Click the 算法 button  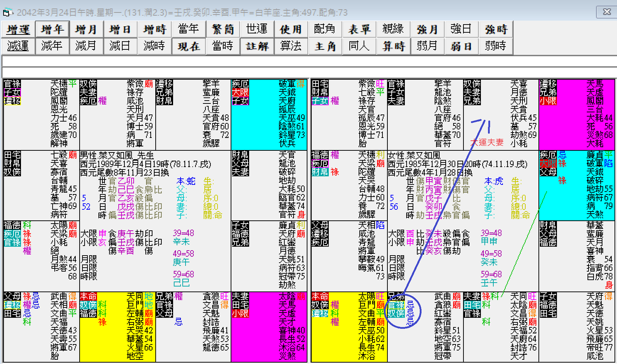(x=291, y=46)
